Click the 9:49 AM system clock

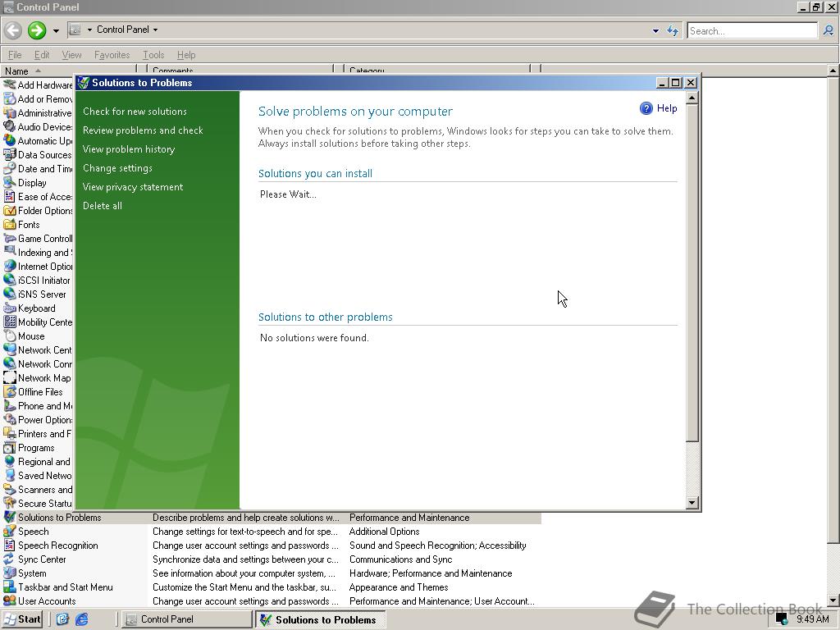[x=812, y=619]
